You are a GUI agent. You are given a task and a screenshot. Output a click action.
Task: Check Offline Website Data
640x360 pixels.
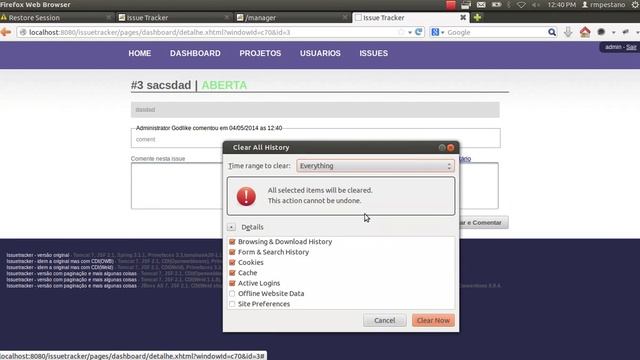[x=232, y=293]
